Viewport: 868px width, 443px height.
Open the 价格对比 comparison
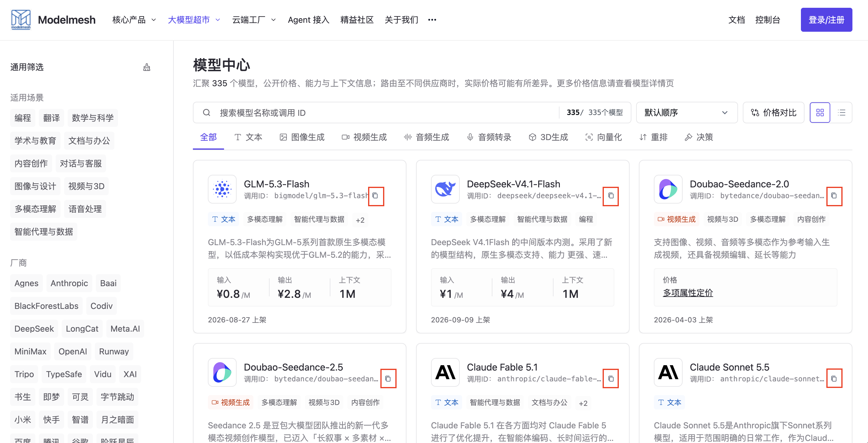[x=773, y=113]
